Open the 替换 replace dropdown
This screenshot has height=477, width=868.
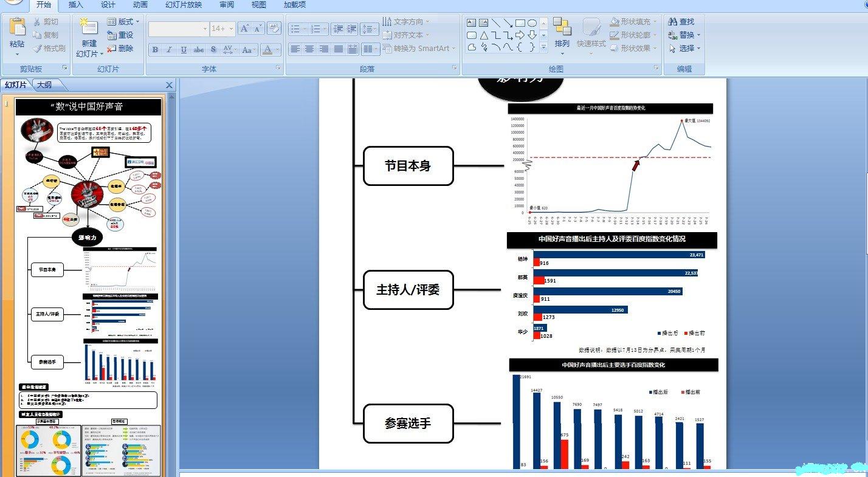tap(684, 35)
